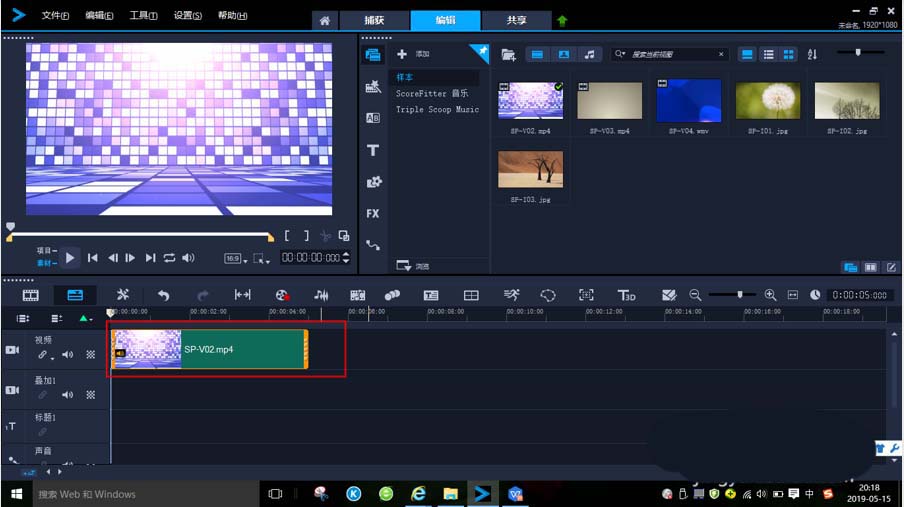Open the 编辑 menu
Screen dimensions: 904x507
tap(99, 16)
